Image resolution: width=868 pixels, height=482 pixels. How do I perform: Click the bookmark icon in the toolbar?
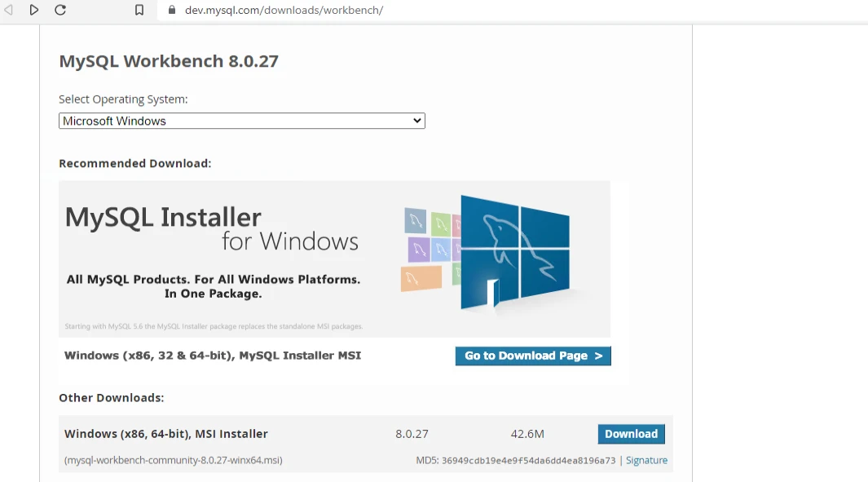139,11
